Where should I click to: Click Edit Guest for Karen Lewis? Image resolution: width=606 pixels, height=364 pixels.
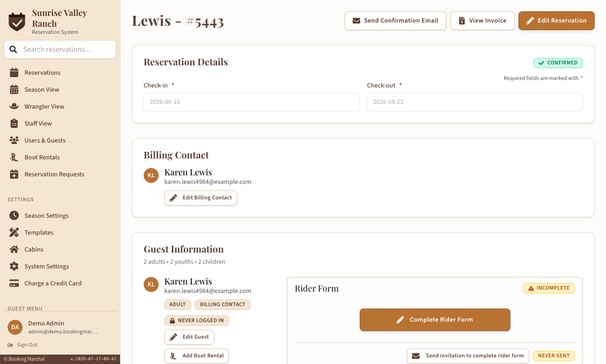point(189,337)
